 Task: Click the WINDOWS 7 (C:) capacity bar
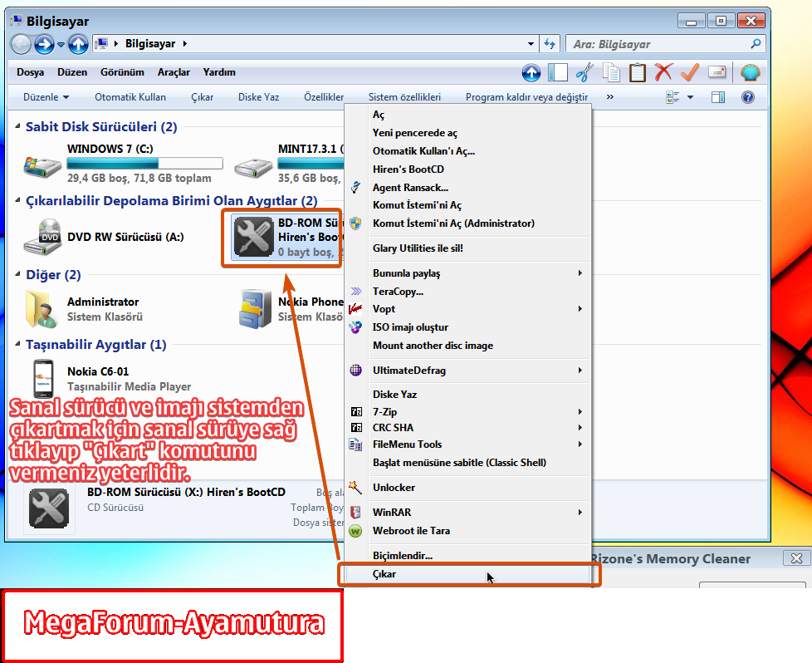click(144, 164)
